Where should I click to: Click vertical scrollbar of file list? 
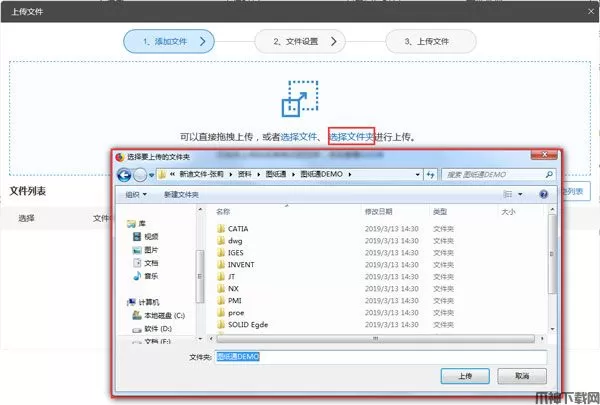tap(552, 254)
